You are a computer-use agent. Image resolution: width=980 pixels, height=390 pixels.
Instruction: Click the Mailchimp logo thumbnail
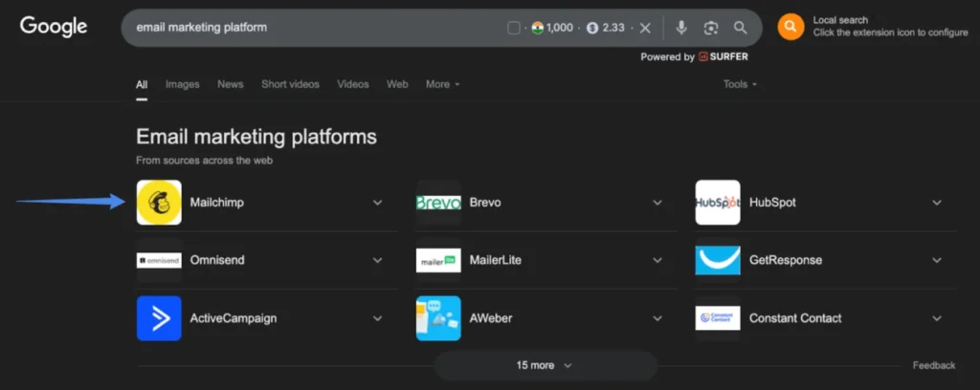[x=160, y=203]
